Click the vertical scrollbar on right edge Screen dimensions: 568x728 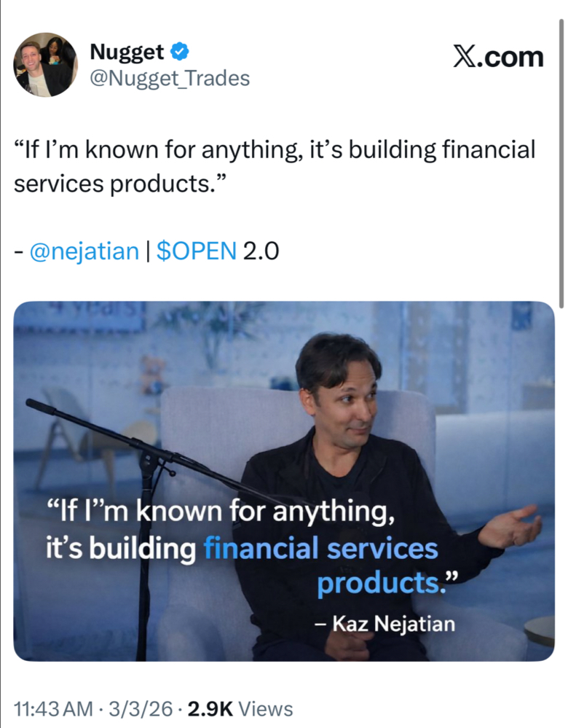point(561,164)
